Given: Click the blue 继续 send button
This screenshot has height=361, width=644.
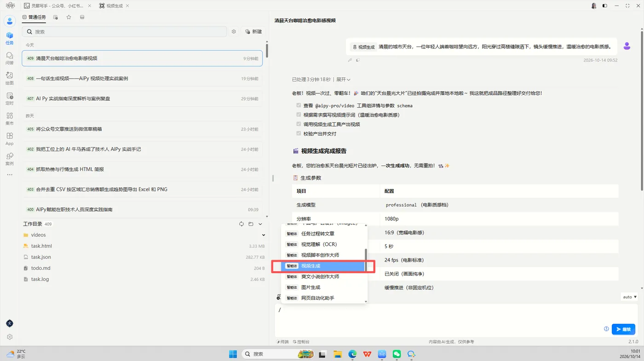Looking at the screenshot, I should (623, 329).
